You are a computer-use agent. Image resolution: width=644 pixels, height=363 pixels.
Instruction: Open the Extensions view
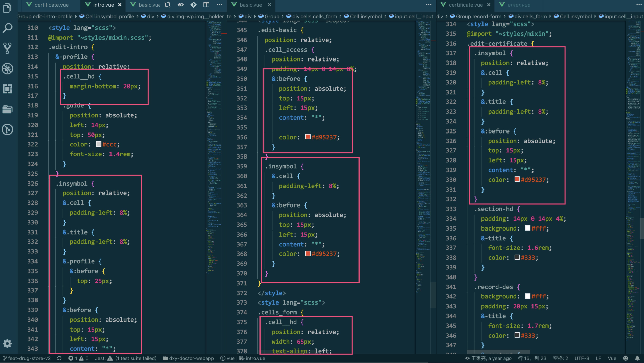(x=7, y=89)
